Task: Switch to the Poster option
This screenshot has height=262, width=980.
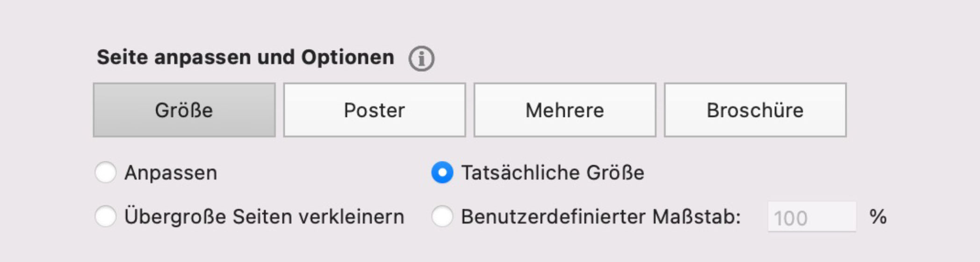Action: [375, 110]
